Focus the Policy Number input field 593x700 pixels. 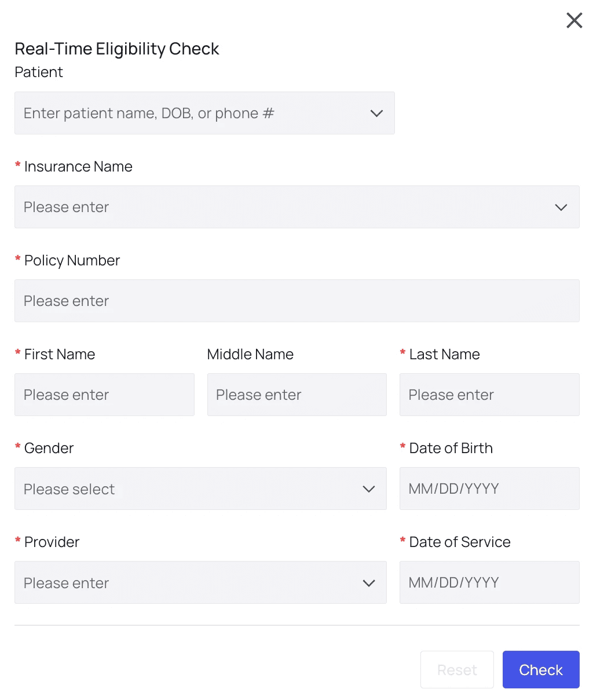point(296,301)
